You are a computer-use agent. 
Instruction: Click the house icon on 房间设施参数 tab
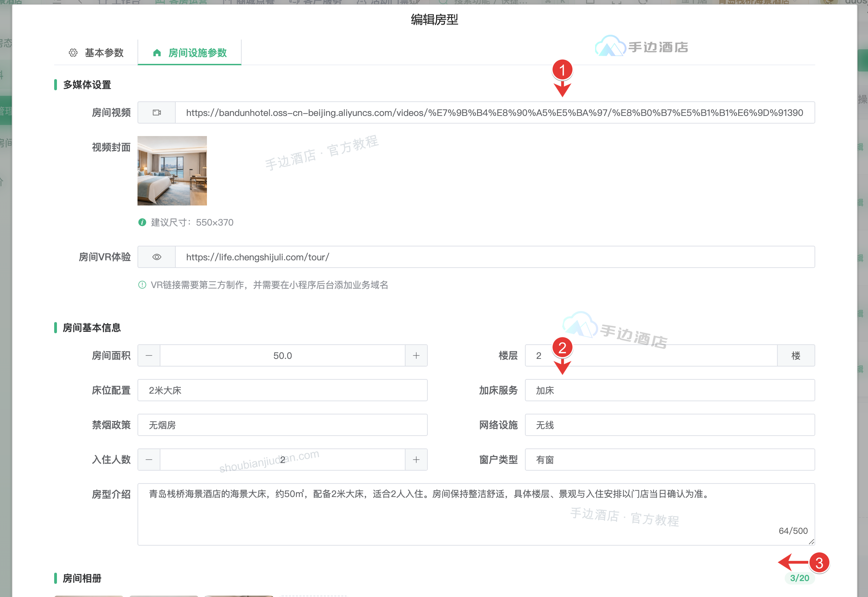tap(157, 53)
